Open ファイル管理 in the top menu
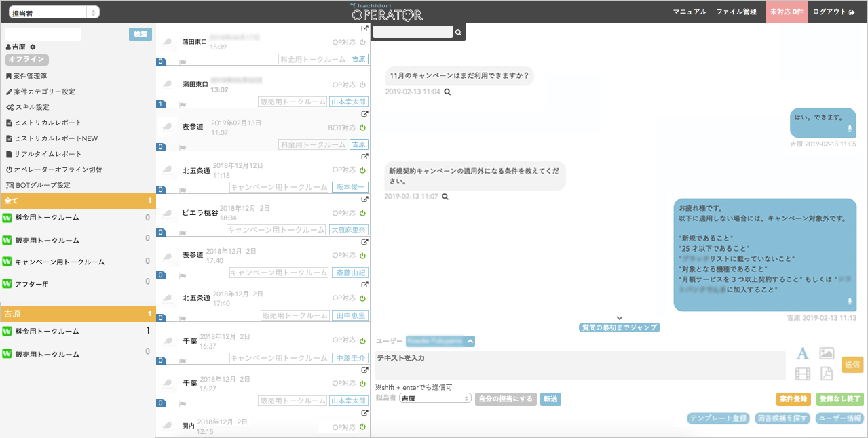The width and height of the screenshot is (868, 438). (736, 12)
